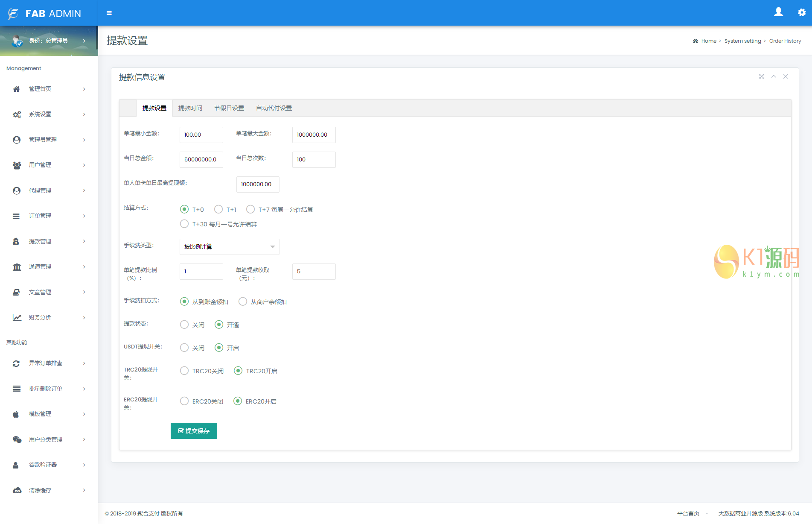Click the 模板管理 apple icon
The width and height of the screenshot is (812, 524).
(x=16, y=414)
